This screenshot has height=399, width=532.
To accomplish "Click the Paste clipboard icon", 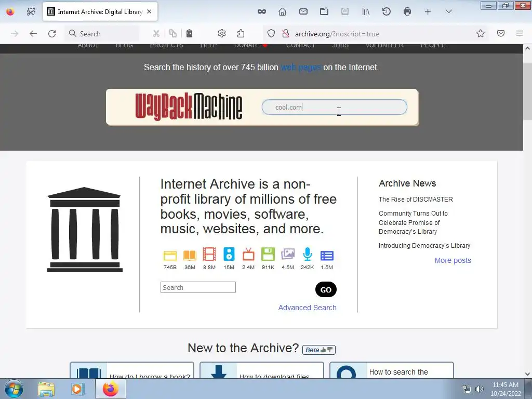I will [189, 33].
